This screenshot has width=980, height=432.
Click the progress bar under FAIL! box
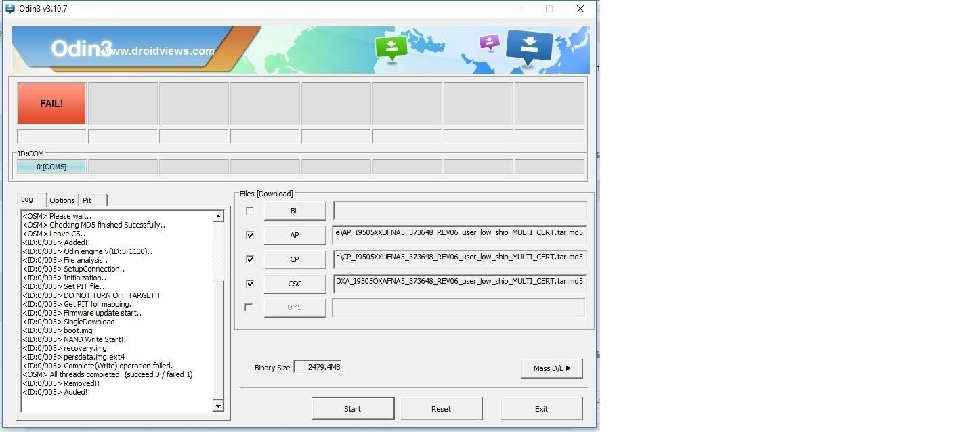coord(51,136)
